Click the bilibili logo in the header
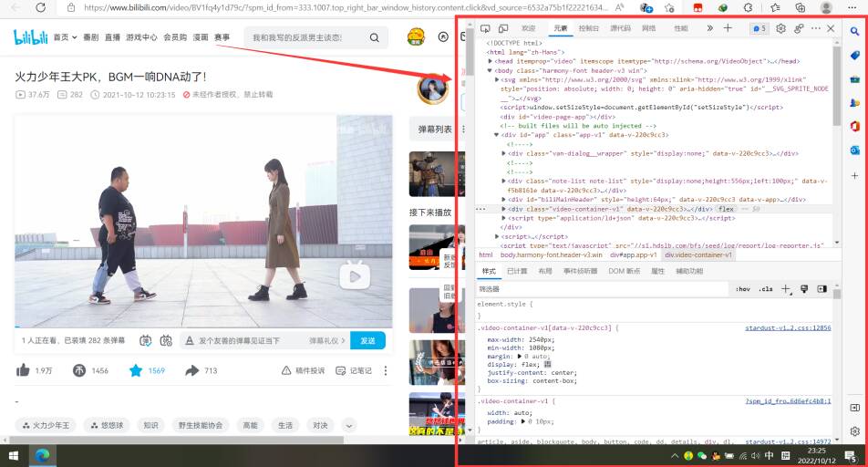Viewport: 868px width, 467px height. coord(30,37)
